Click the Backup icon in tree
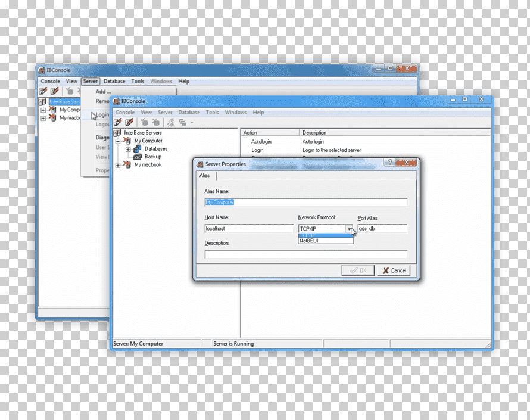Viewport: 530px width, 420px height. (x=137, y=157)
